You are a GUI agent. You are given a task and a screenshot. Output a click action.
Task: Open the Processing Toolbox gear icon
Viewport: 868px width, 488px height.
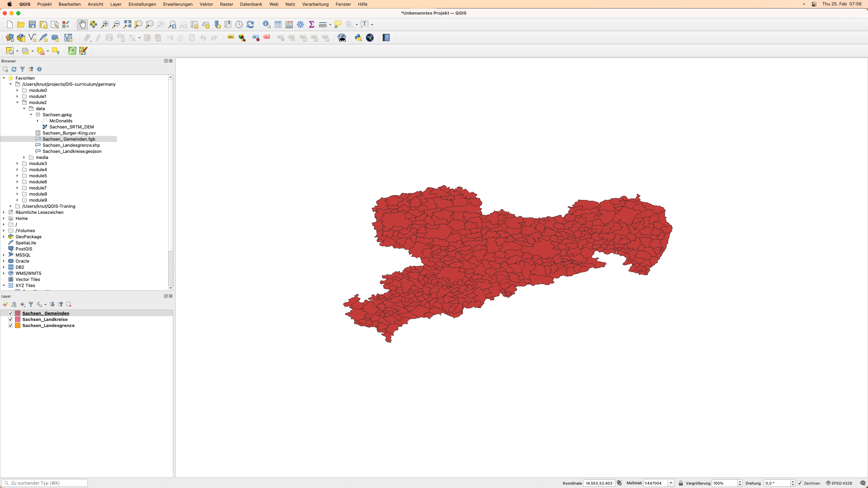[x=300, y=24]
